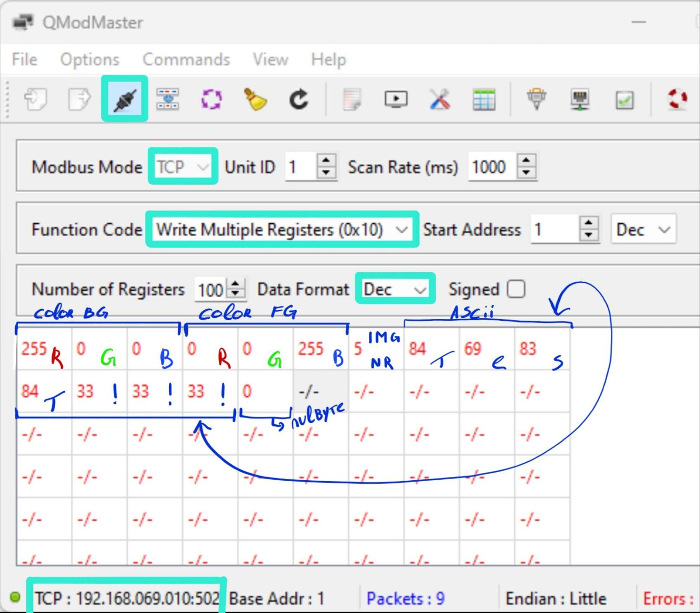Click the lifebuoy help icon
The width and height of the screenshot is (700, 613).
(677, 100)
